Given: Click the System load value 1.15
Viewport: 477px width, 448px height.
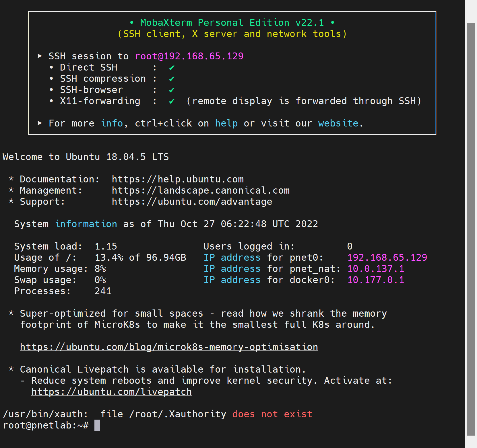Looking at the screenshot, I should tap(106, 246).
